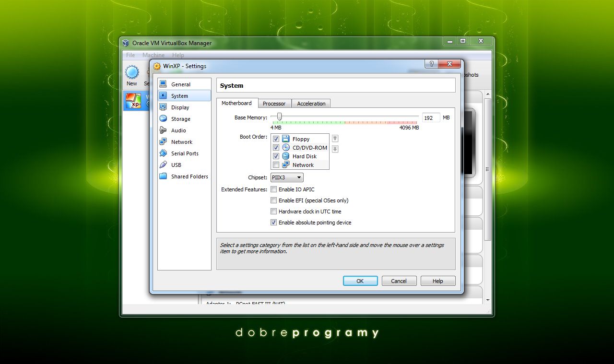Image resolution: width=614 pixels, height=364 pixels.
Task: Toggle Hardware clock in UTC time
Action: coord(273,211)
